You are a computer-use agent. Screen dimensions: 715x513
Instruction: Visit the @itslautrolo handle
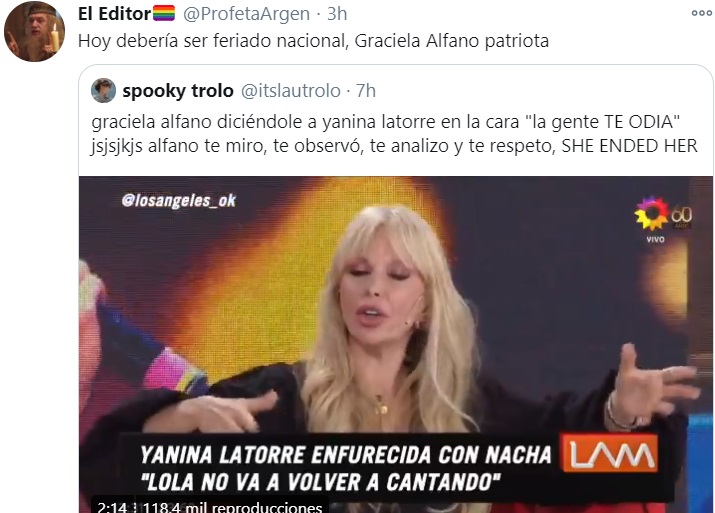tap(290, 91)
